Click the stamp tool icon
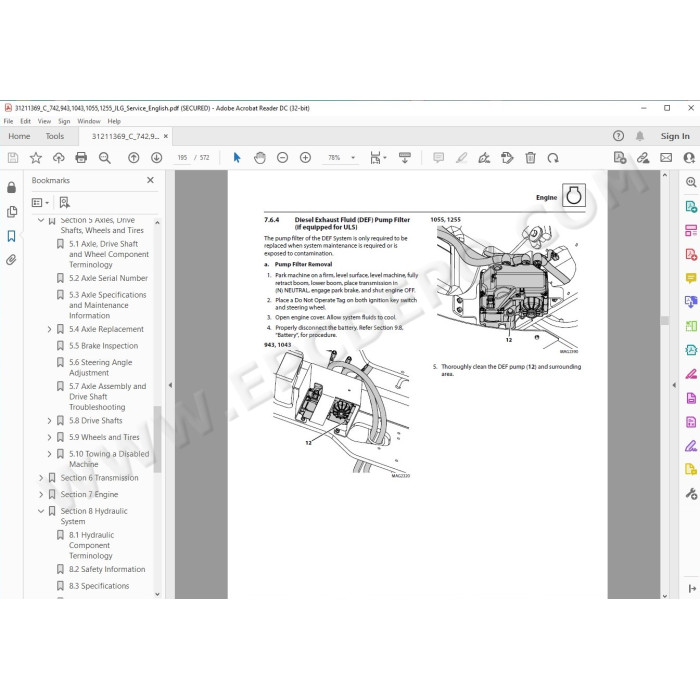Viewport: 700px width, 700px height. tap(507, 158)
